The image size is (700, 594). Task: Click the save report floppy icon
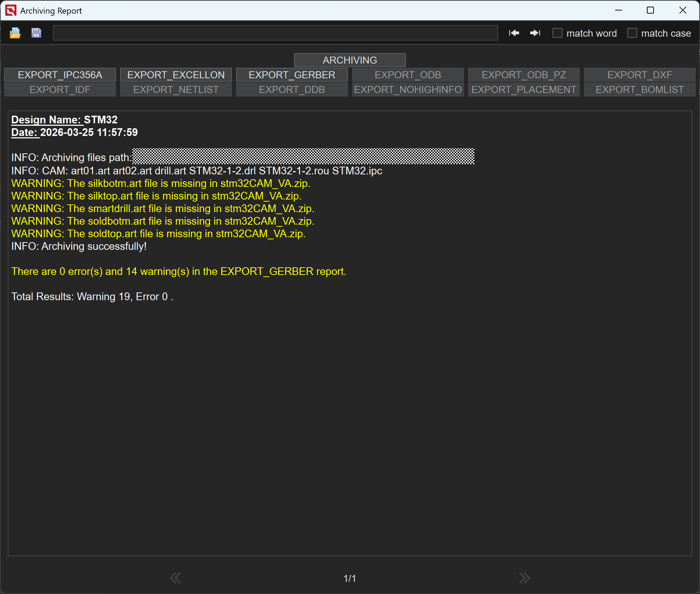pos(36,33)
